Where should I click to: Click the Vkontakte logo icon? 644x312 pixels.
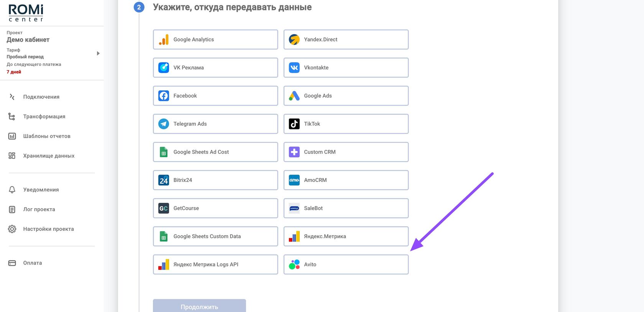pos(294,67)
